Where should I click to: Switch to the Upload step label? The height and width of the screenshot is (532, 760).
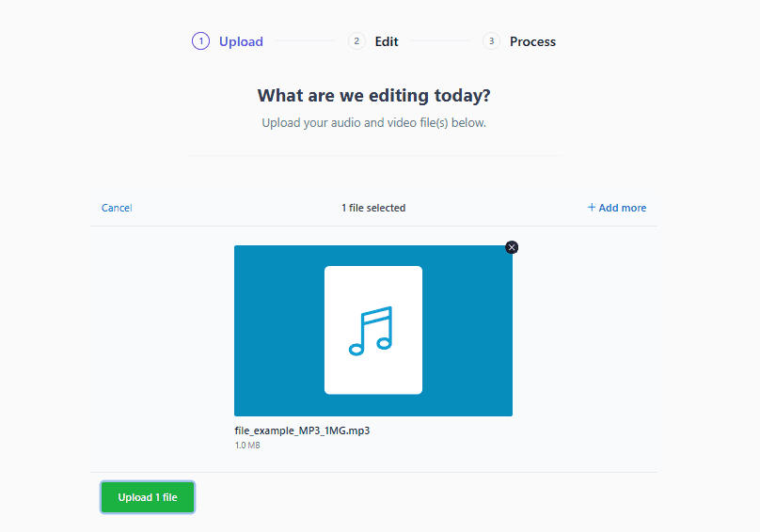[241, 41]
